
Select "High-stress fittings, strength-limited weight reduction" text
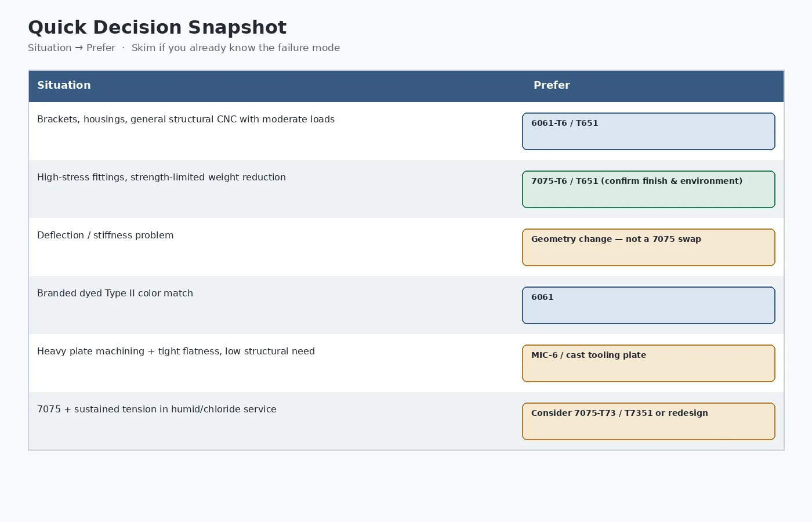[161, 177]
